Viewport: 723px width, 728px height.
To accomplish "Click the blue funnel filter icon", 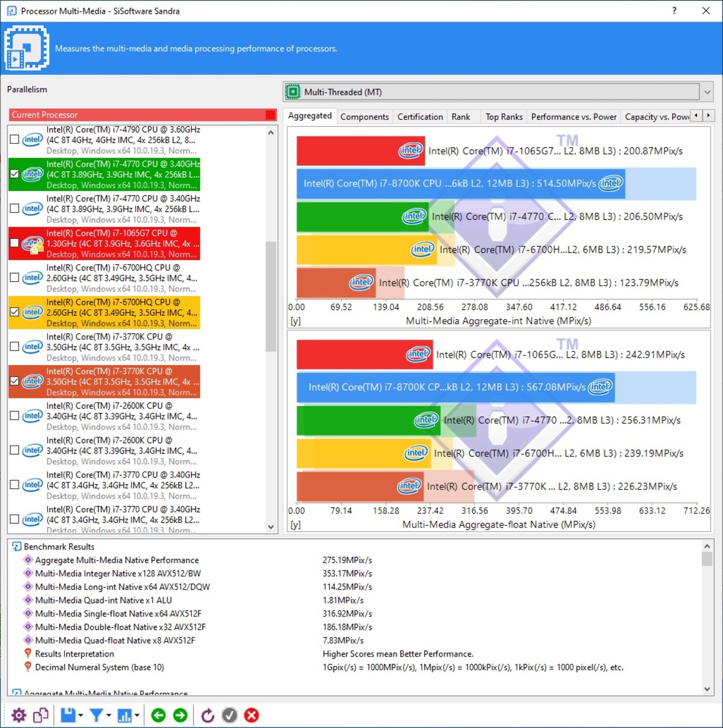I will click(96, 715).
